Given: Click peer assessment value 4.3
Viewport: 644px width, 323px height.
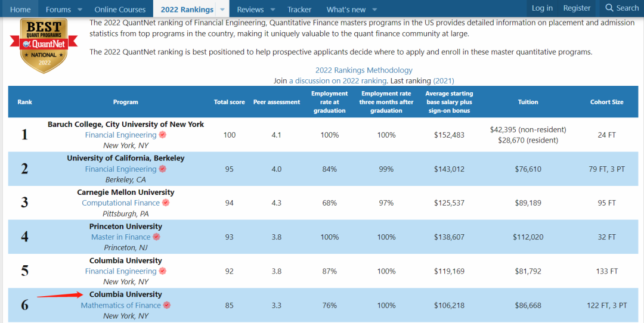Looking at the screenshot, I should [x=277, y=203].
